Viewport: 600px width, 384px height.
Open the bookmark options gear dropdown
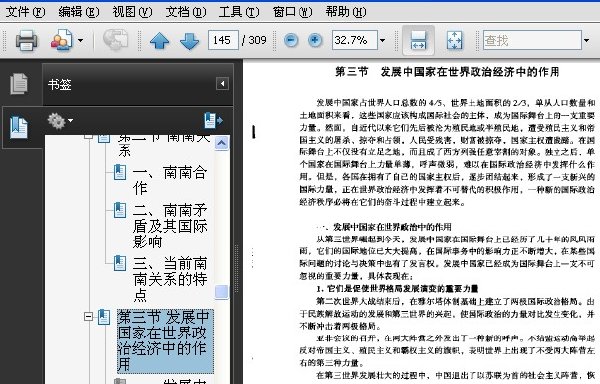(x=60, y=121)
